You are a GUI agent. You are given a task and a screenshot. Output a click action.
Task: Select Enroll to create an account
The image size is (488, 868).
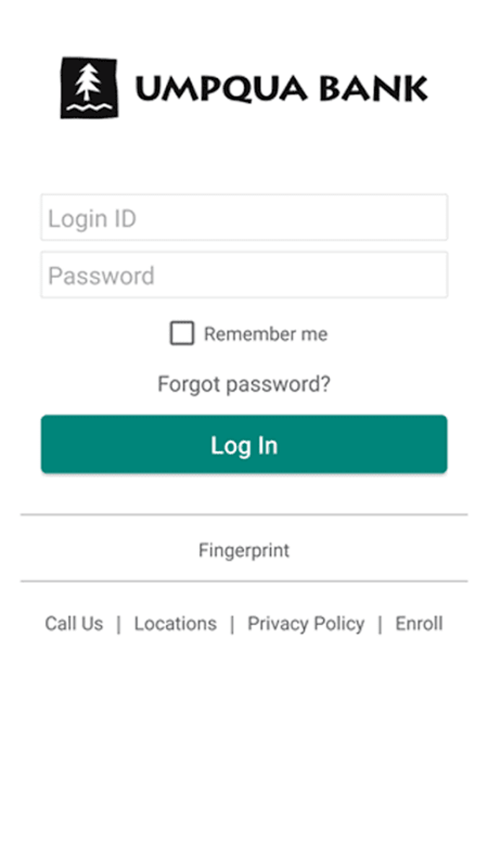[x=419, y=623]
